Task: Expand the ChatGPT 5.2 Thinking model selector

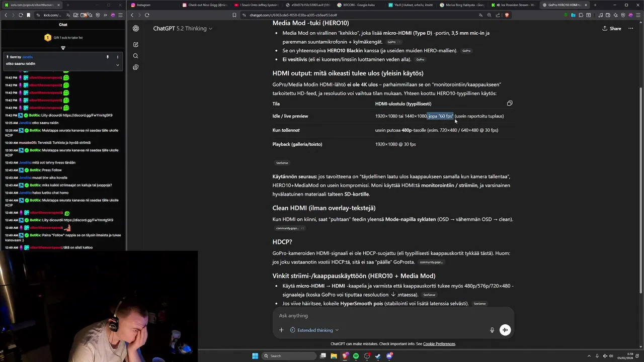Action: [183, 29]
